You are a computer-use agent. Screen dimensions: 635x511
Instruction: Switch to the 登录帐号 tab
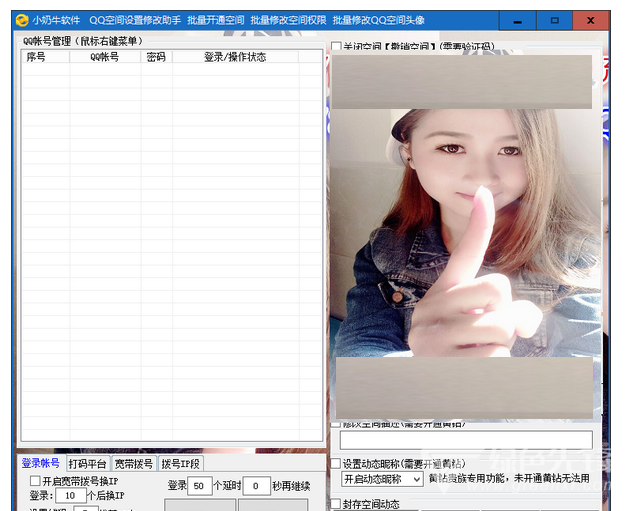[40, 463]
